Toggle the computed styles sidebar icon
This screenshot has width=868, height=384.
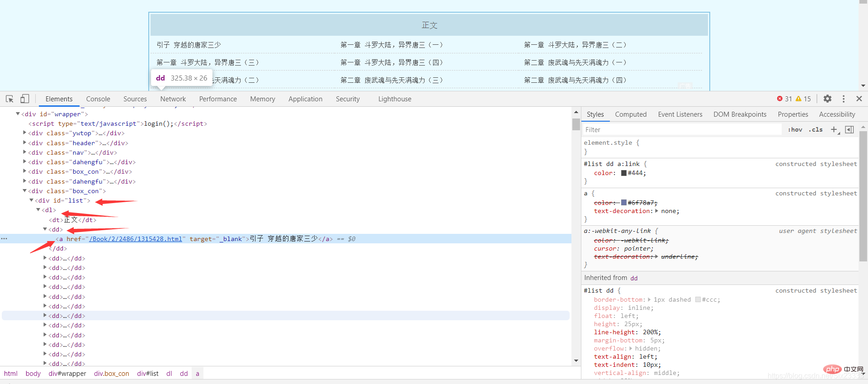tap(849, 130)
